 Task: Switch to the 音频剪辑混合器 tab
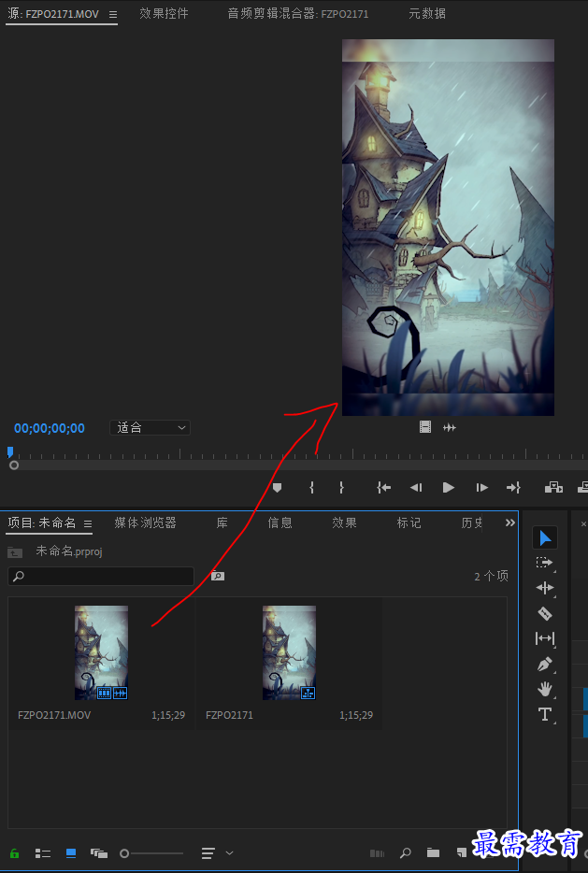click(x=298, y=13)
